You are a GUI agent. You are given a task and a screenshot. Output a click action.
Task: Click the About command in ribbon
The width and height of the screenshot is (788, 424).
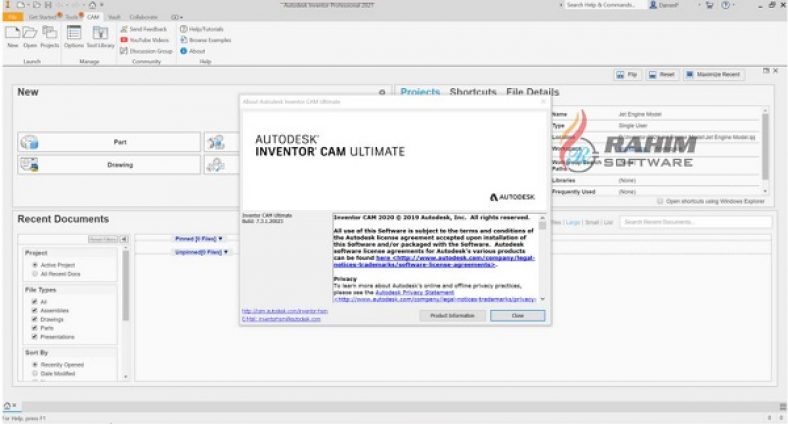coord(192,51)
